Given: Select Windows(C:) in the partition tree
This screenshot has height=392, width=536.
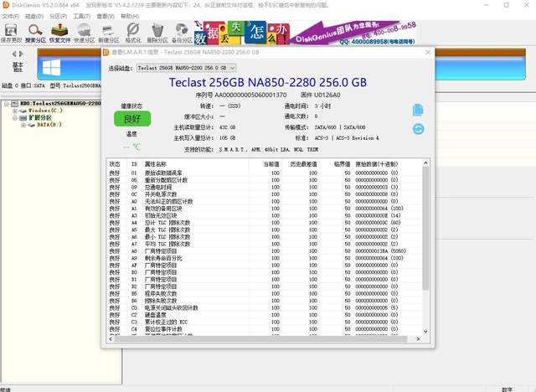Looking at the screenshot, I should (45, 111).
